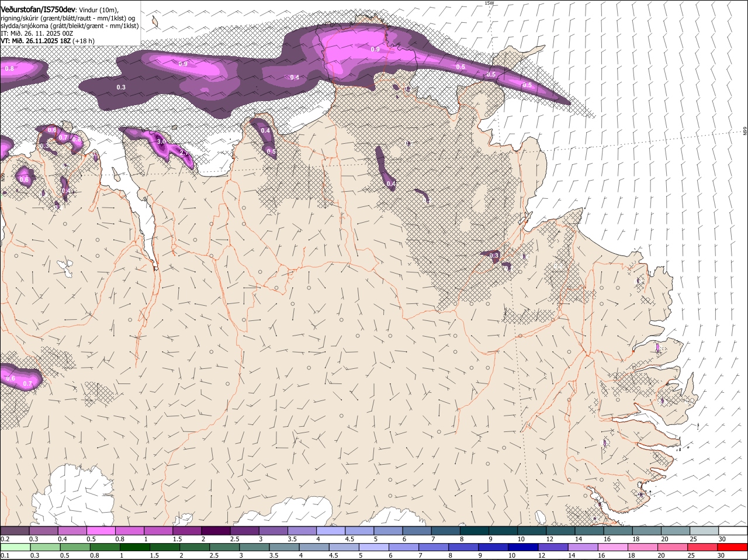The image size is (748, 560).
Task: Click the small island beside the title box
Action: [x=155, y=22]
